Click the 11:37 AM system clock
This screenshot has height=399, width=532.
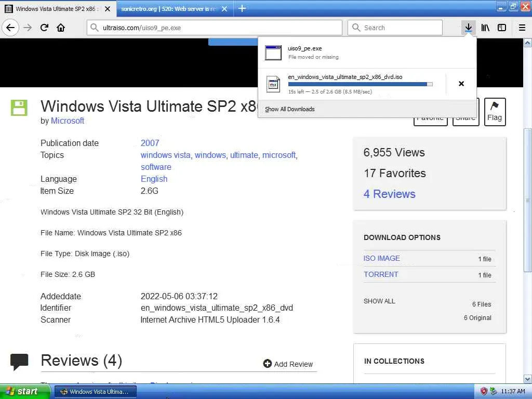513,391
